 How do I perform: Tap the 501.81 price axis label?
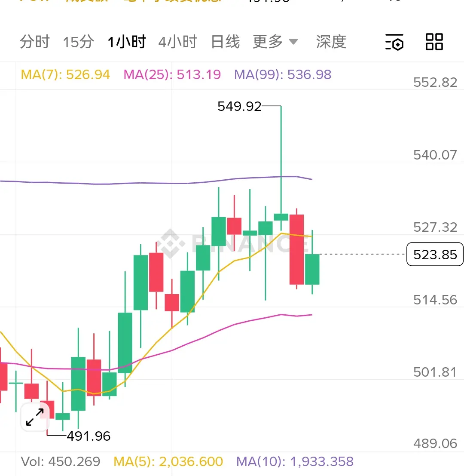pos(435,372)
